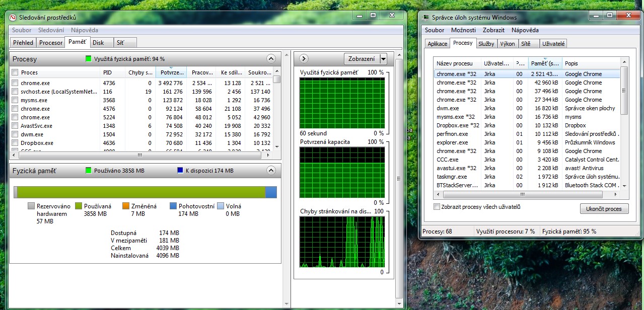Click the green square beside Využitá fyzická paměť
Viewport: 644px width, 310px height.
[89, 59]
